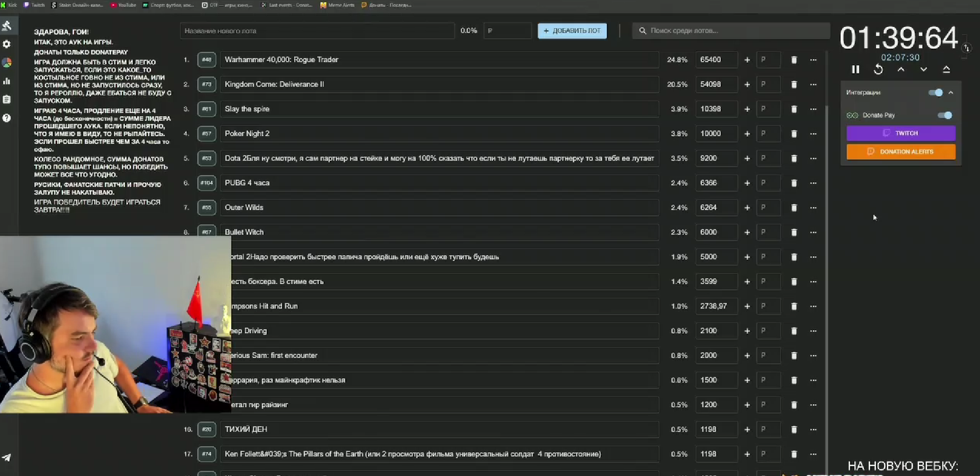Screen dimensions: 980x476
Task: Click the #104 badge on PUBG lot
Action: click(206, 183)
